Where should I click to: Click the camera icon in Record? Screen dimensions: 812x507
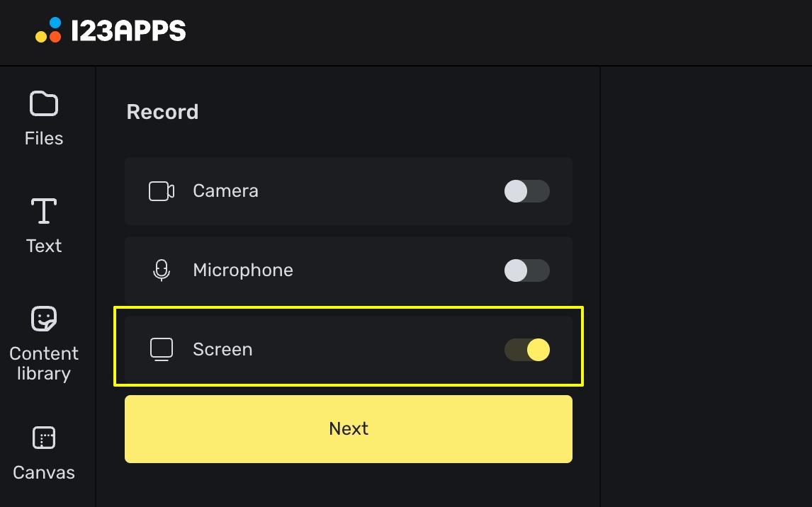pyautogui.click(x=162, y=191)
